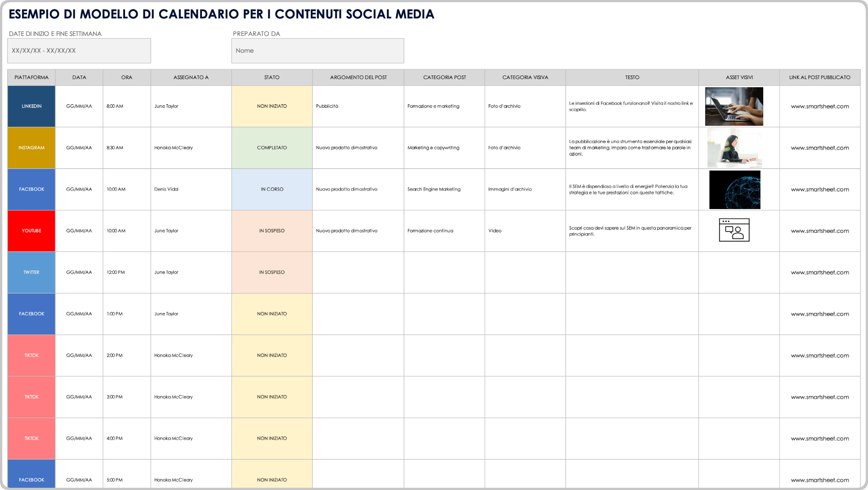Click the Nome prepared-by field
Screen dimensions: 868x490
tap(318, 51)
